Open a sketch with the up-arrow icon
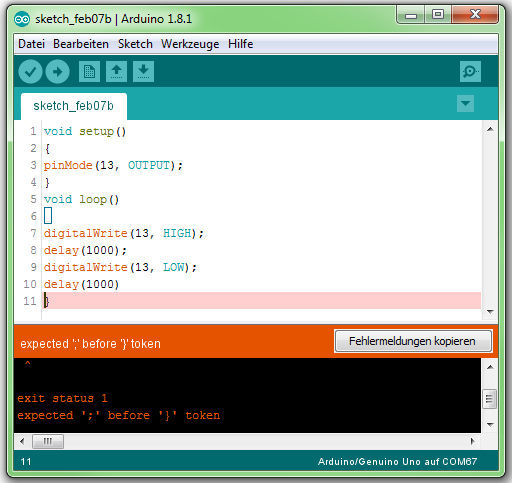Image resolution: width=512 pixels, height=483 pixels. (x=116, y=71)
